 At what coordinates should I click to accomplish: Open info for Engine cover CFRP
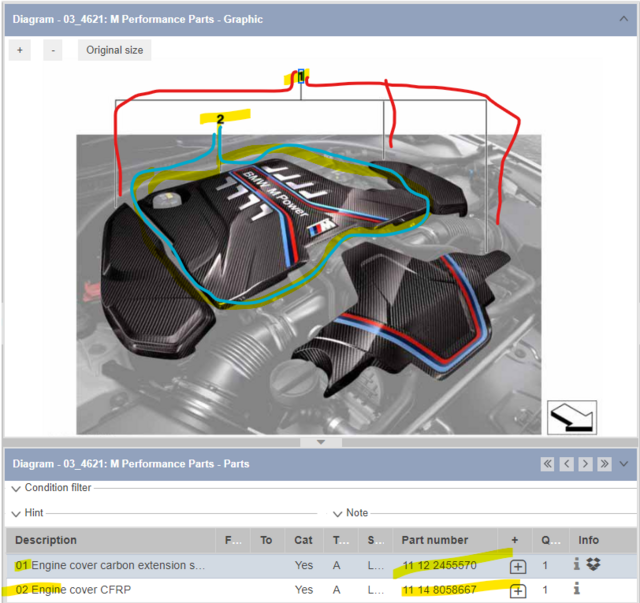(x=577, y=590)
